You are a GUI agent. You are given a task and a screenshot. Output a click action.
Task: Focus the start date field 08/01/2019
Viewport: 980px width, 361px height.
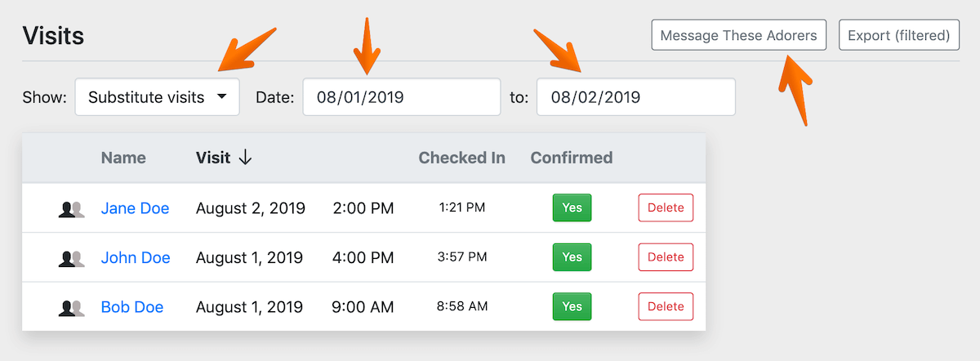[x=401, y=97]
